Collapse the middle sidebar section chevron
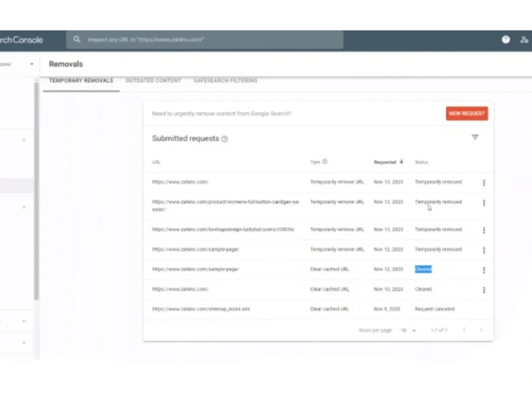The width and height of the screenshot is (532, 399). coord(24,207)
